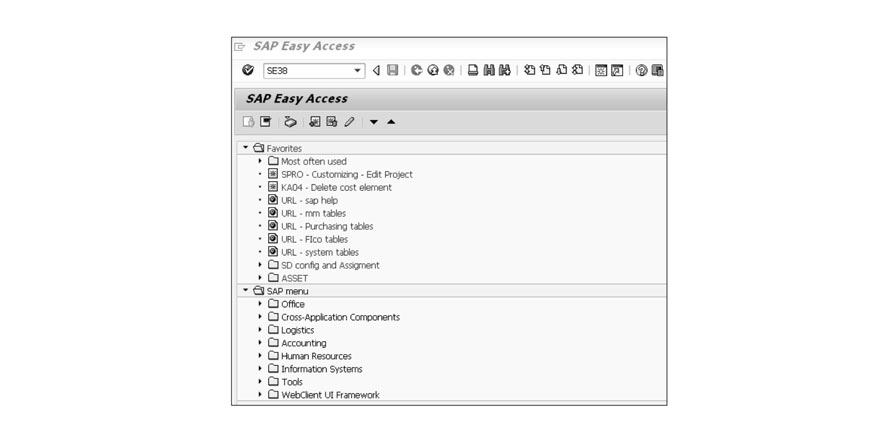Click the Create New Session icon

[601, 70]
